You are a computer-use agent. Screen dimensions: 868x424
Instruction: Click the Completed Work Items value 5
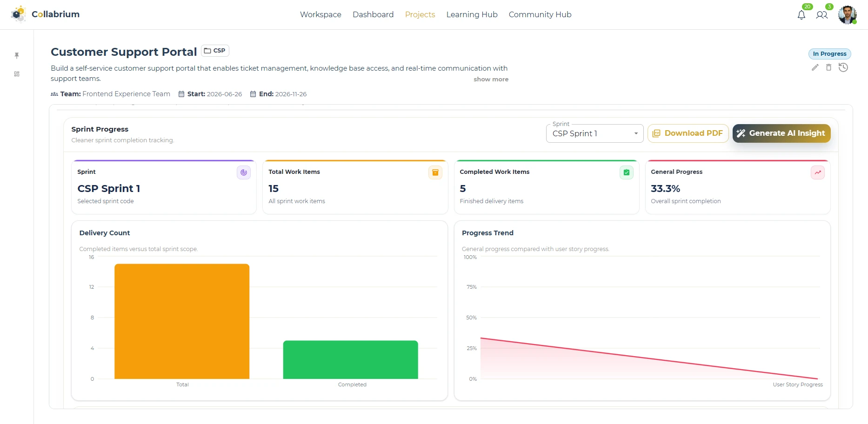pos(463,189)
